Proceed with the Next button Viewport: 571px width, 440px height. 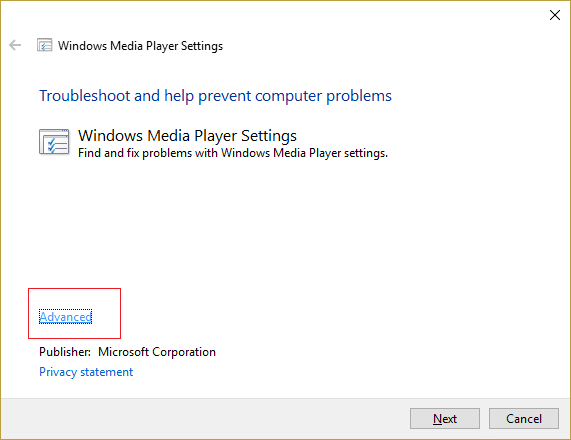445,419
